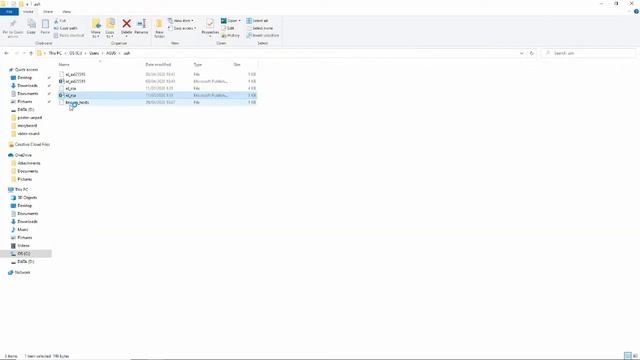Open the New item dropdown

pos(181,20)
